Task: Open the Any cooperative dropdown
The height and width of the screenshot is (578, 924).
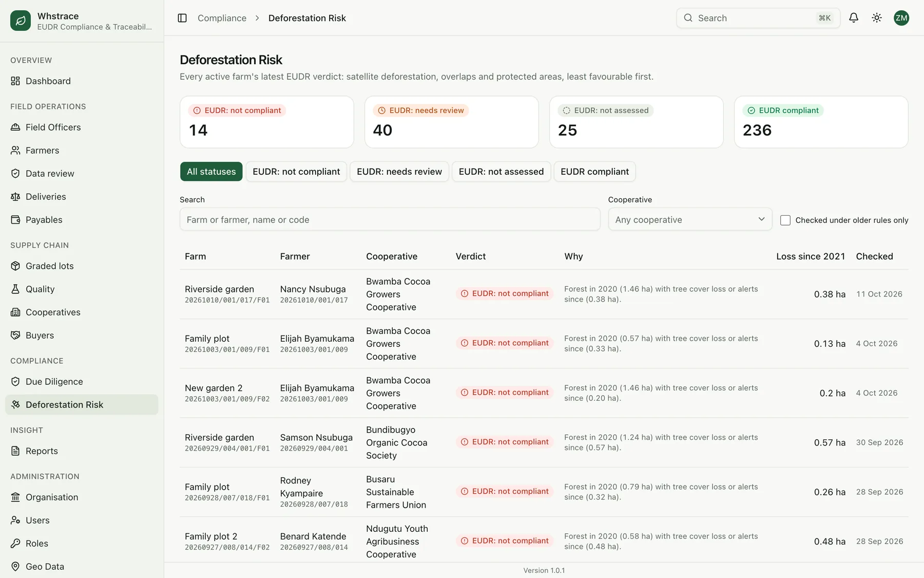Action: 690,219
